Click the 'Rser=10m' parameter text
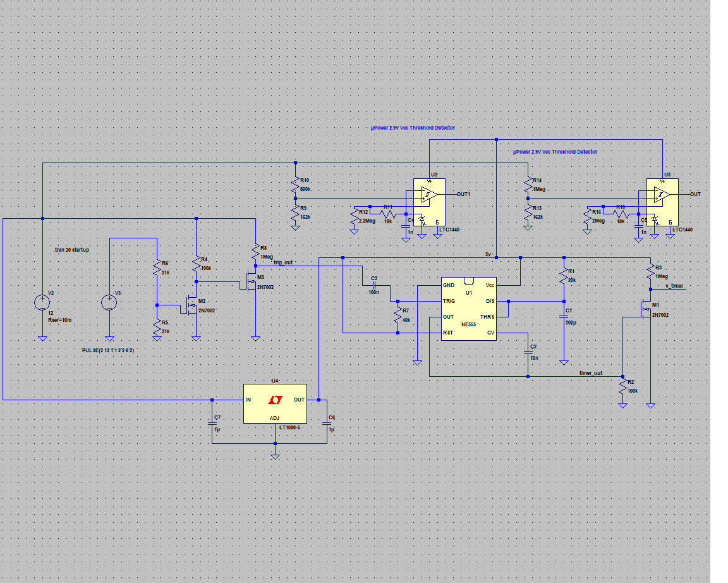728x583 pixels. click(x=59, y=320)
